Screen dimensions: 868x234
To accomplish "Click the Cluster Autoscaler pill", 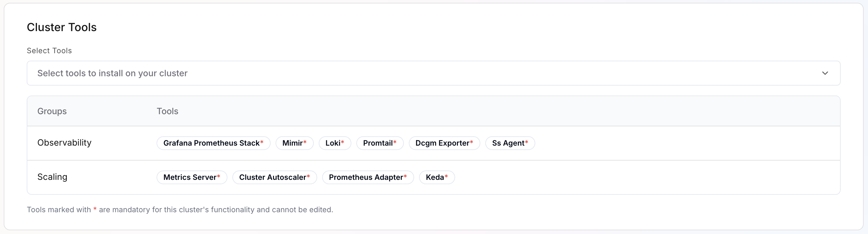I will click(x=274, y=177).
